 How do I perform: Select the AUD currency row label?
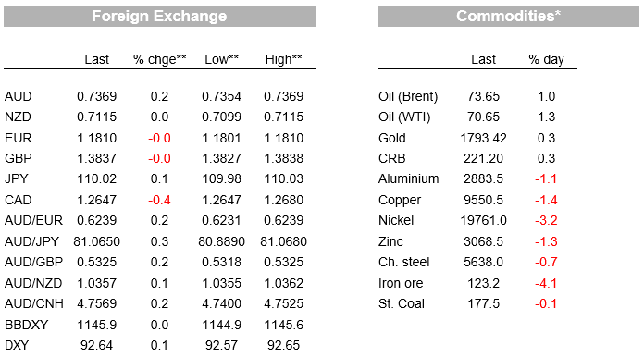(x=19, y=96)
